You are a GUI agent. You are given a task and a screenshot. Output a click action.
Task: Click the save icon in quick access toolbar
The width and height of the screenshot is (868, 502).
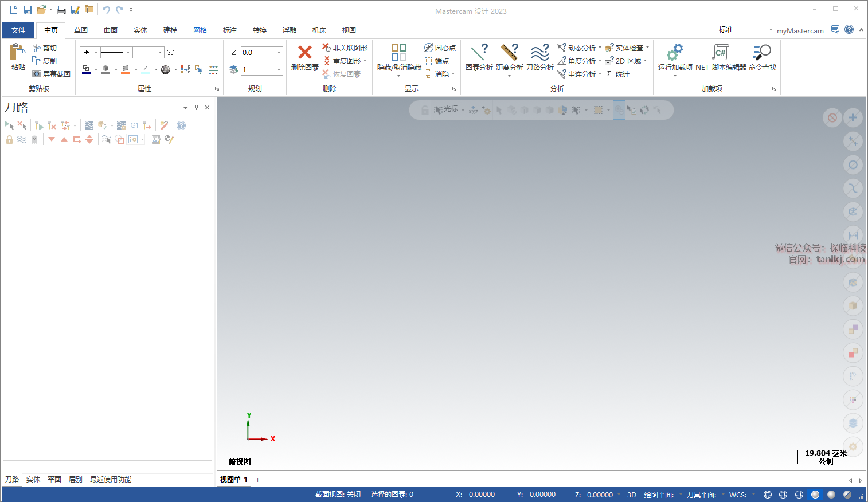28,10
